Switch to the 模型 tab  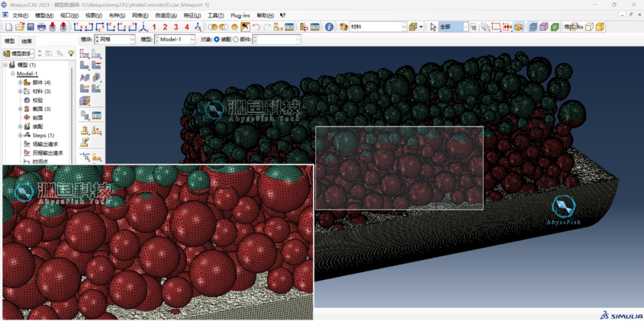(x=10, y=41)
